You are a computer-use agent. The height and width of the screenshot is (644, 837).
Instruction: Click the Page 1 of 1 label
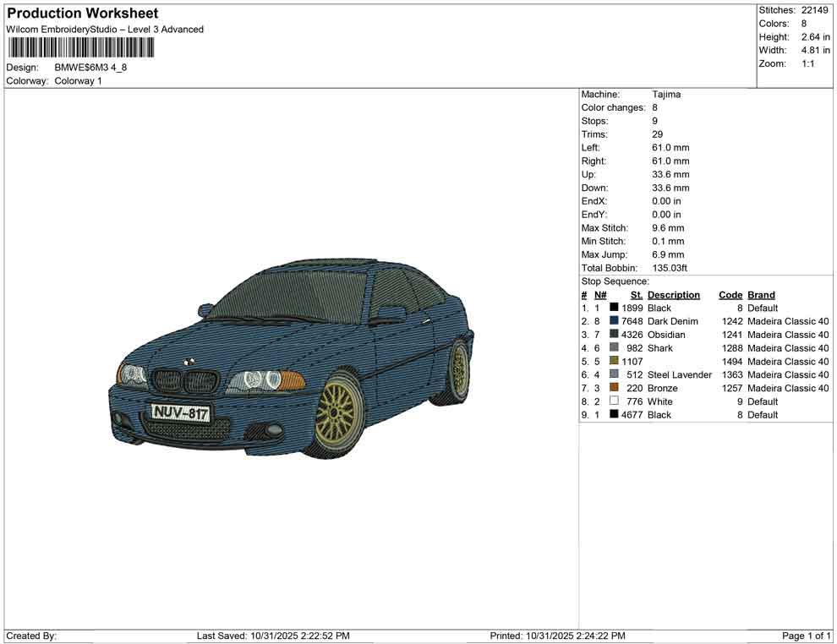pyautogui.click(x=805, y=636)
